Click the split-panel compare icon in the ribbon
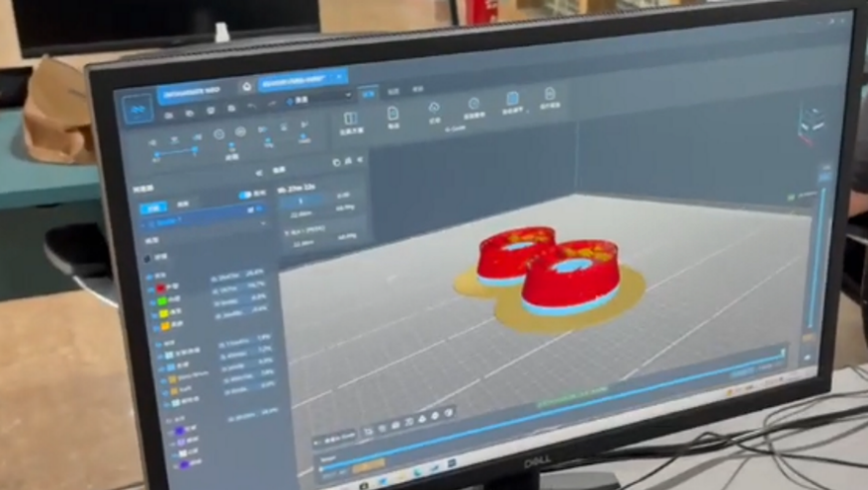This screenshot has width=868, height=490. 350,119
